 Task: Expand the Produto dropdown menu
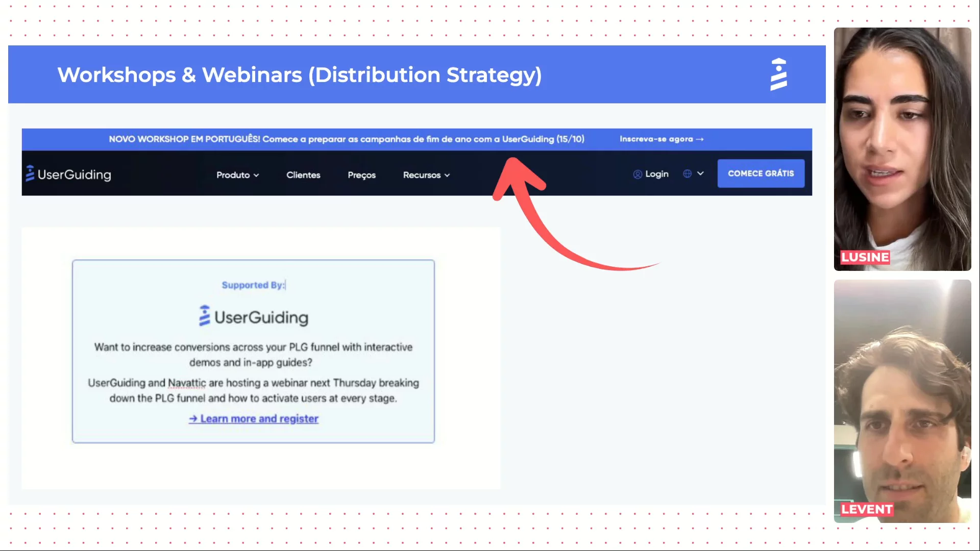238,175
